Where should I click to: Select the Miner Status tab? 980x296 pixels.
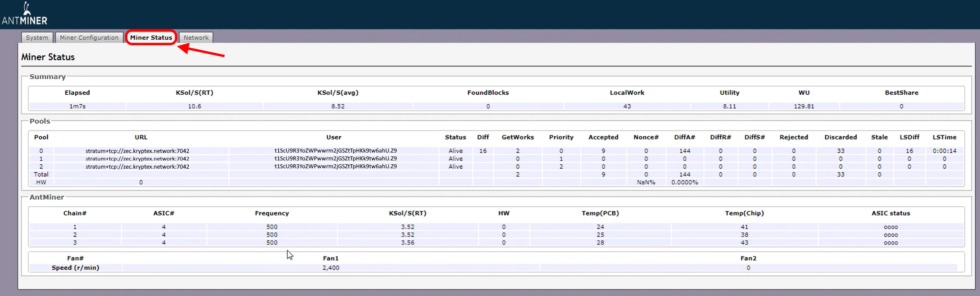coord(151,38)
